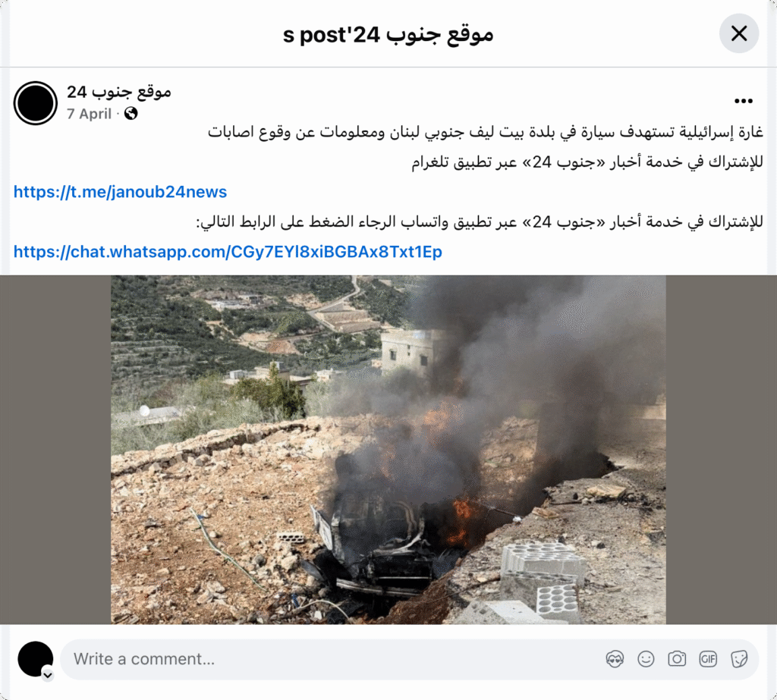Open the burning car photo
Viewport: 777px width, 700px height.
[388, 449]
